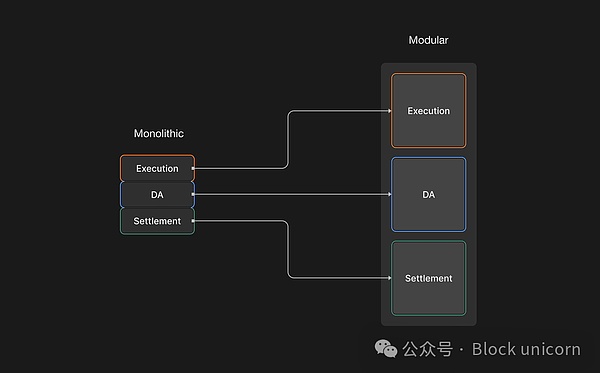
Task: Click the Modular heading label
Action: 428,40
